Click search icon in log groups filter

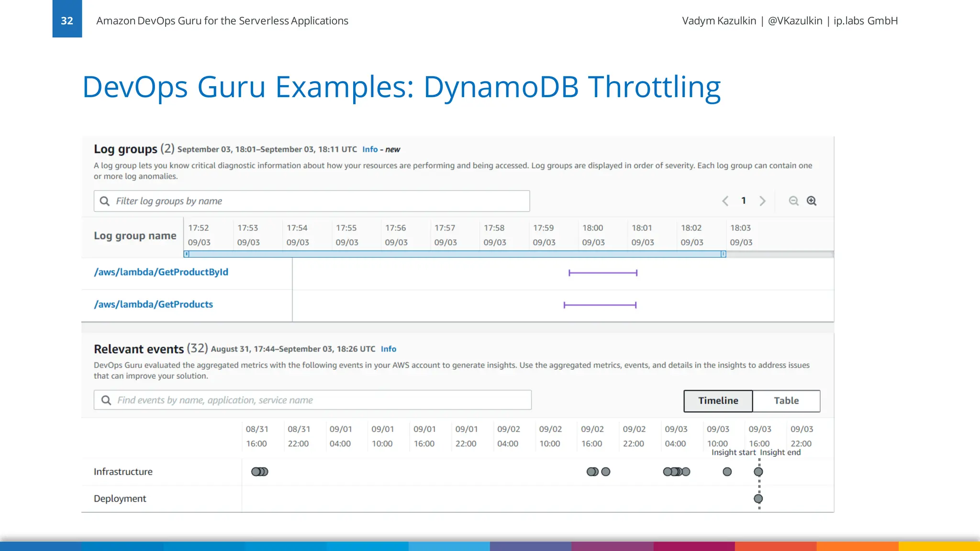pyautogui.click(x=105, y=201)
